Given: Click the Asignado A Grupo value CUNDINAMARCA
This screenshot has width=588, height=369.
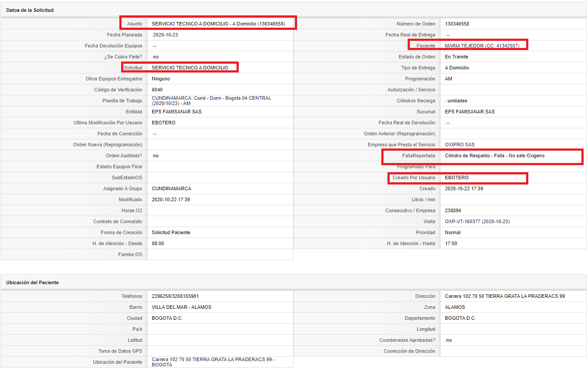Looking at the screenshot, I should point(172,188).
